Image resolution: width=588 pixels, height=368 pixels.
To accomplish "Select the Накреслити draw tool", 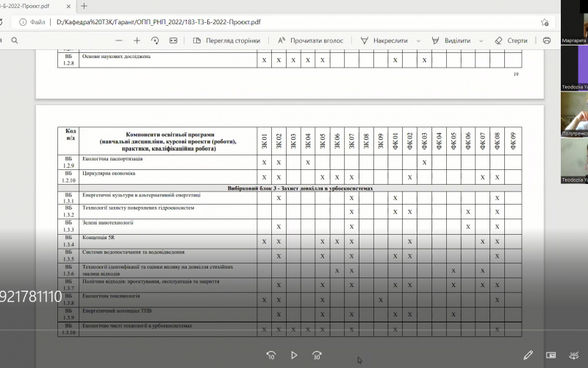I will pos(384,40).
